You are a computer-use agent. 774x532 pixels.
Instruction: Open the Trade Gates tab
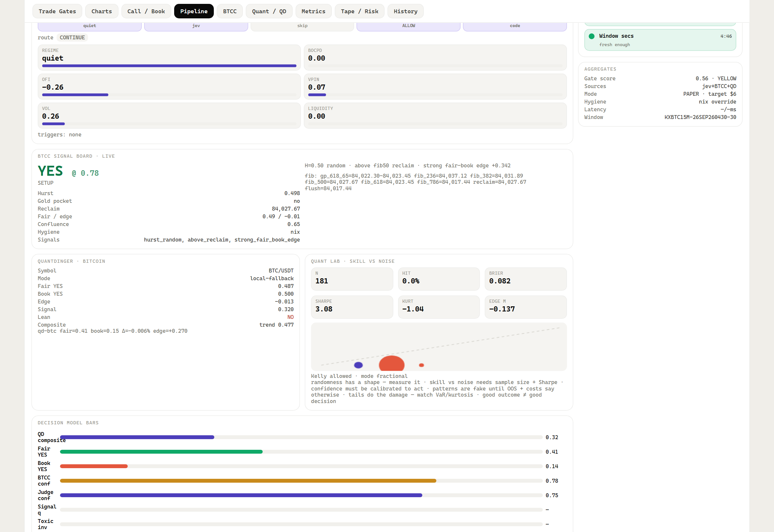coord(57,11)
